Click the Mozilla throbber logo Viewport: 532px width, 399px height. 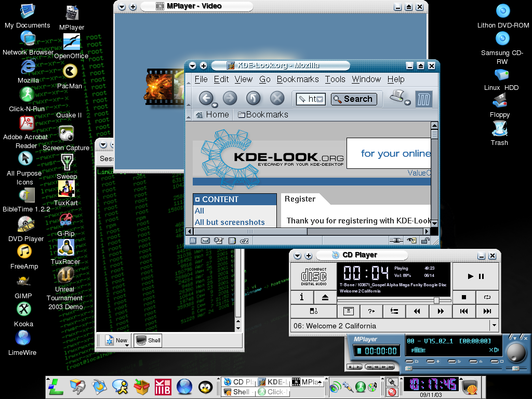tap(423, 99)
